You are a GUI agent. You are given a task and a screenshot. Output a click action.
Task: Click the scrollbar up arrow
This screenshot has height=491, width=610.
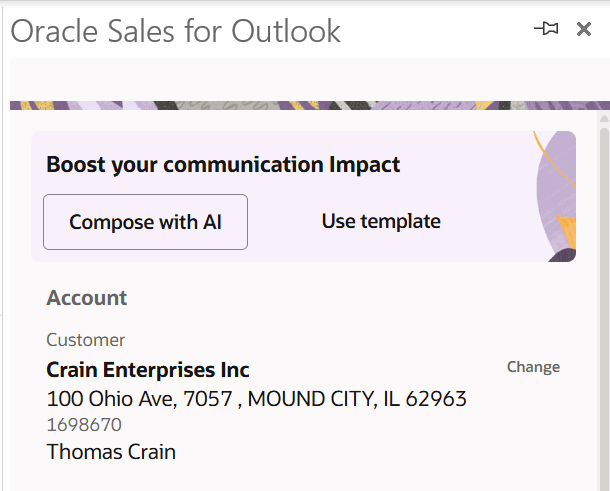pos(603,118)
